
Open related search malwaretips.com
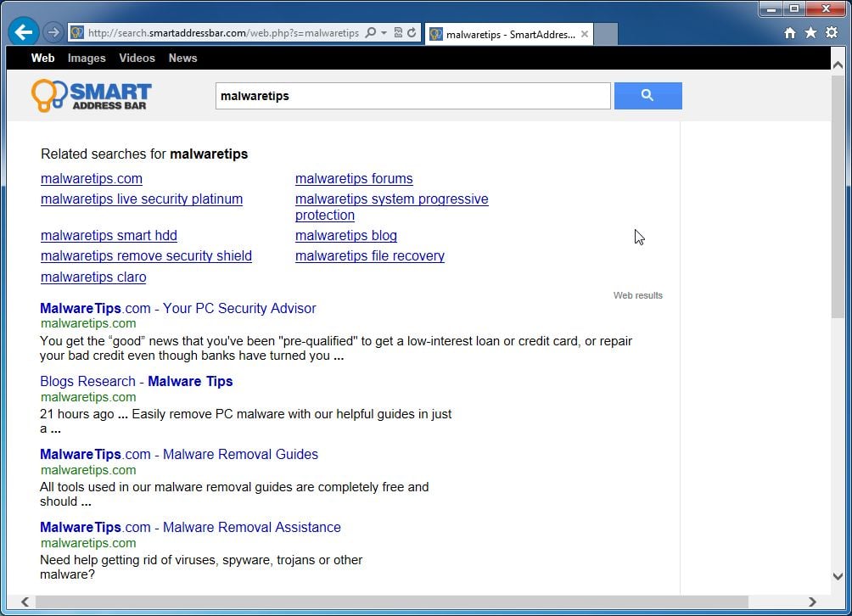(92, 179)
